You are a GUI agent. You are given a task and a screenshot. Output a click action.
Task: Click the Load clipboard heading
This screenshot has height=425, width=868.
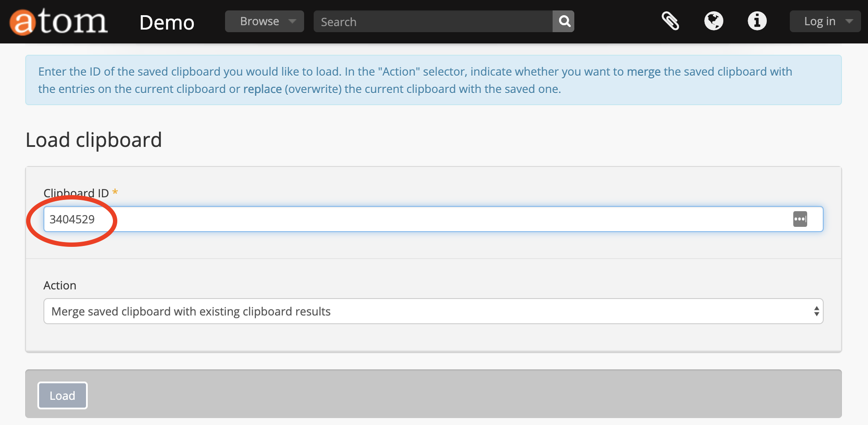point(94,140)
